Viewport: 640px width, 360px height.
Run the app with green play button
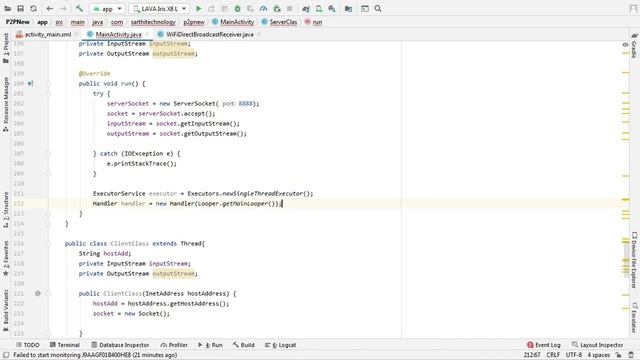198,9
